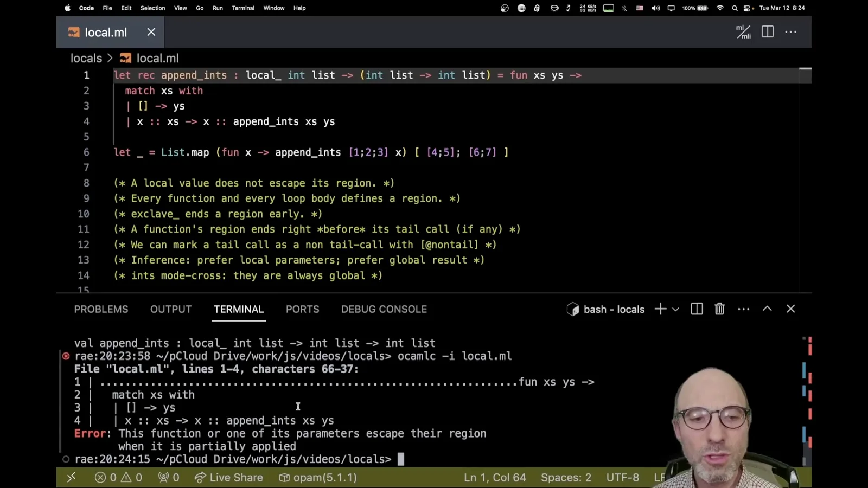
Task: Open macOS Control Center icon
Action: (x=748, y=8)
